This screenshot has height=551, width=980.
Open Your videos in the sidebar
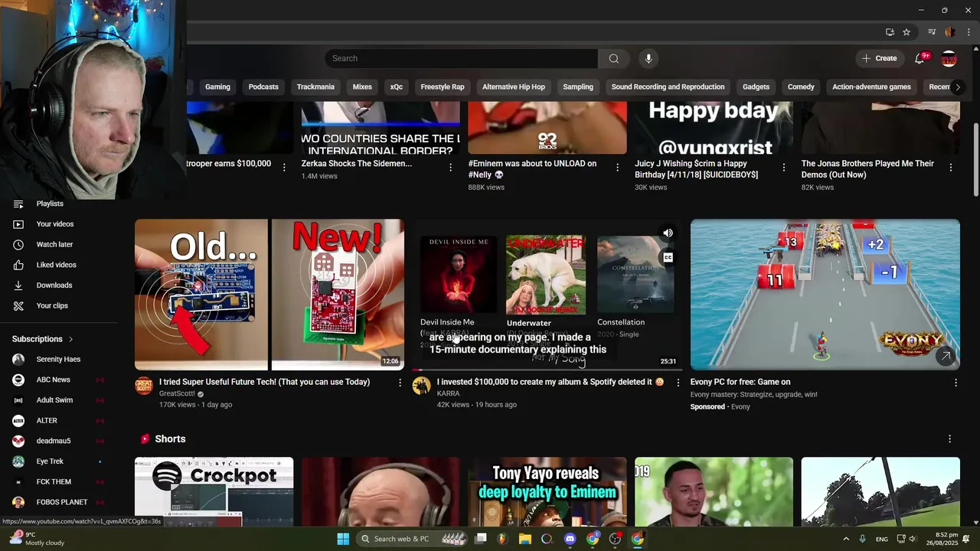click(55, 223)
